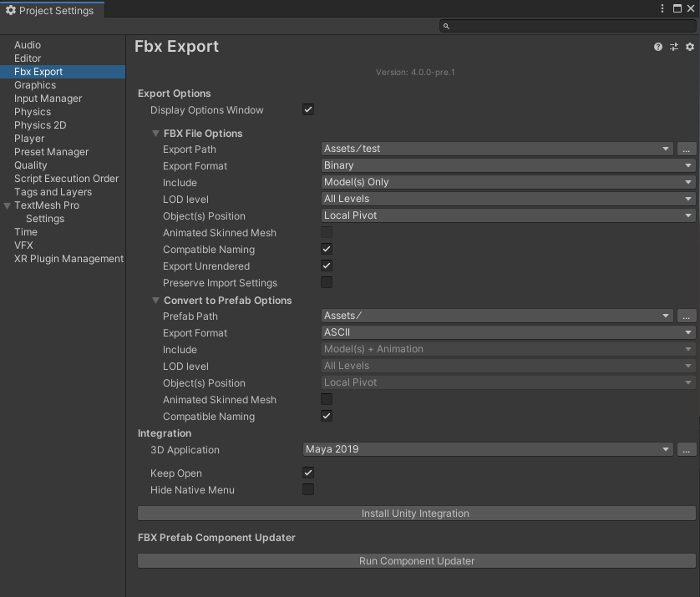The width and height of the screenshot is (700, 597).
Task: Click the gear icon on the Project Settings tab
Action: (12, 10)
